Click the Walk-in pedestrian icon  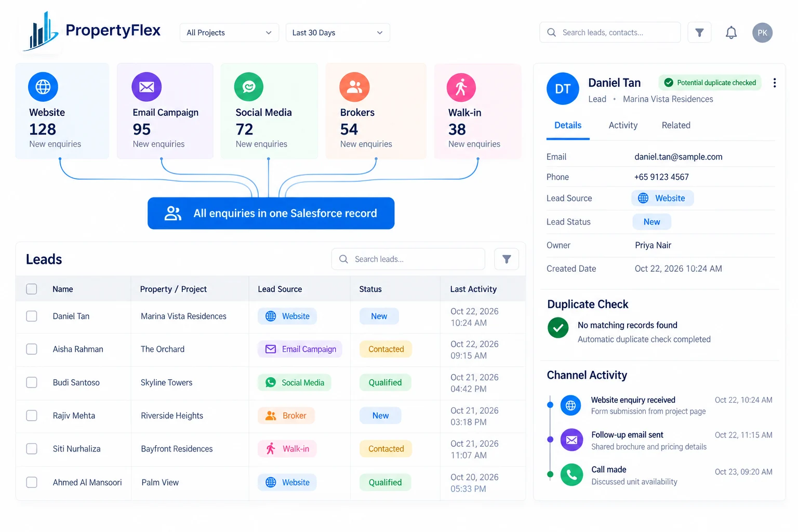tap(461, 87)
